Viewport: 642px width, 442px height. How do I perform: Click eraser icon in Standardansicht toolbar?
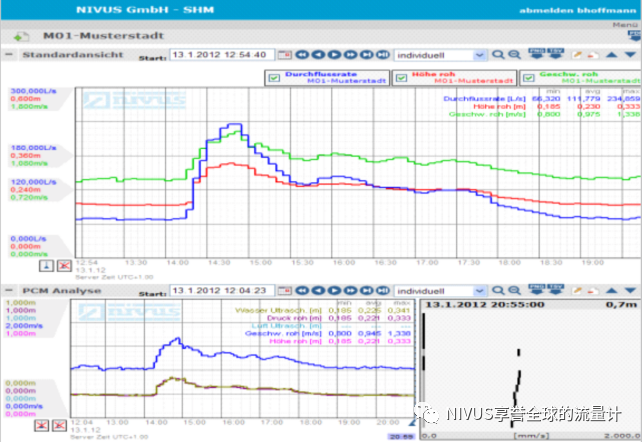coord(592,55)
